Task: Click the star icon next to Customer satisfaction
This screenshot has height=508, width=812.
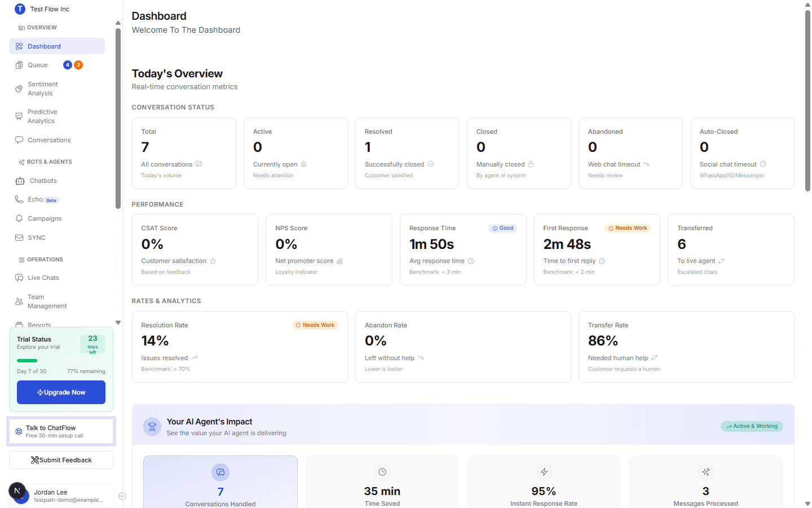Action: pyautogui.click(x=213, y=261)
